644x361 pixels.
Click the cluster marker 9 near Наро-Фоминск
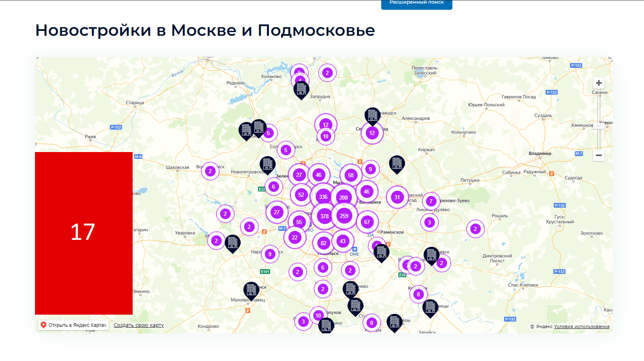(270, 254)
